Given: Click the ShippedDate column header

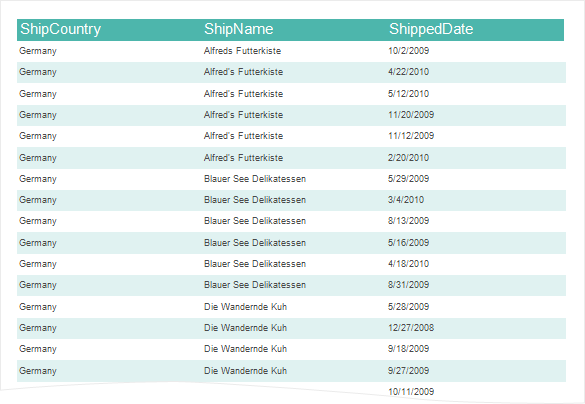Looking at the screenshot, I should [431, 29].
